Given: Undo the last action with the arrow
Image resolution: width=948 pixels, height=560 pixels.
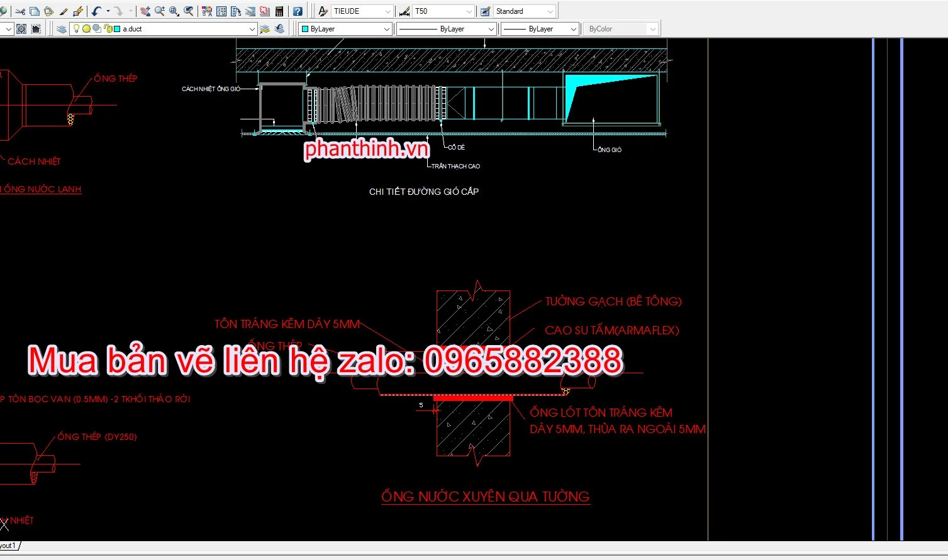Looking at the screenshot, I should click(x=96, y=11).
